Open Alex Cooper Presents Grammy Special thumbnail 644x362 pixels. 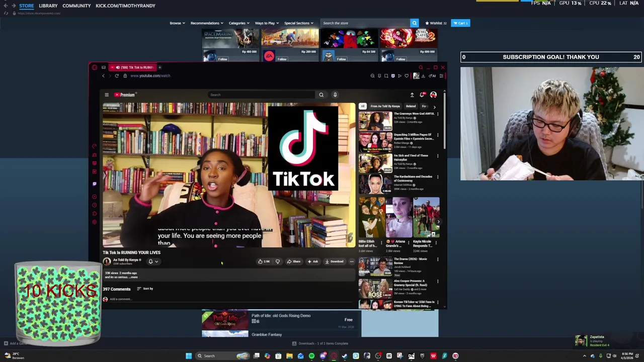pos(375,289)
